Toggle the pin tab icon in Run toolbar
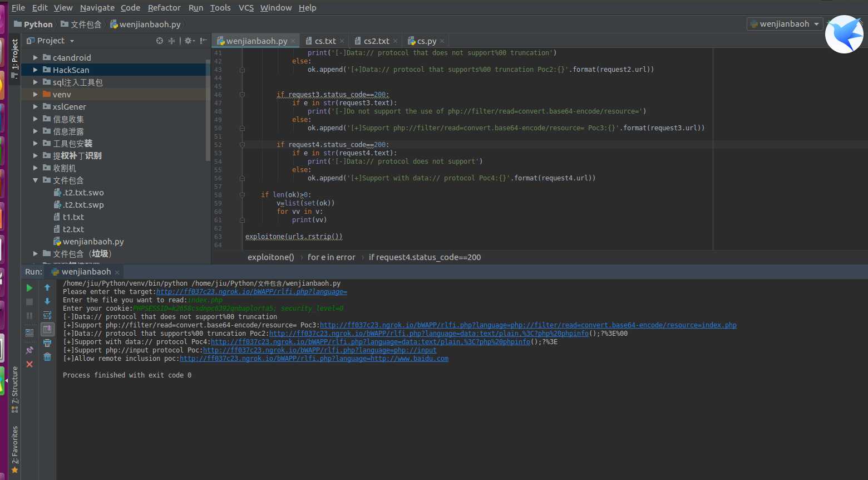868x480 pixels. (29, 350)
